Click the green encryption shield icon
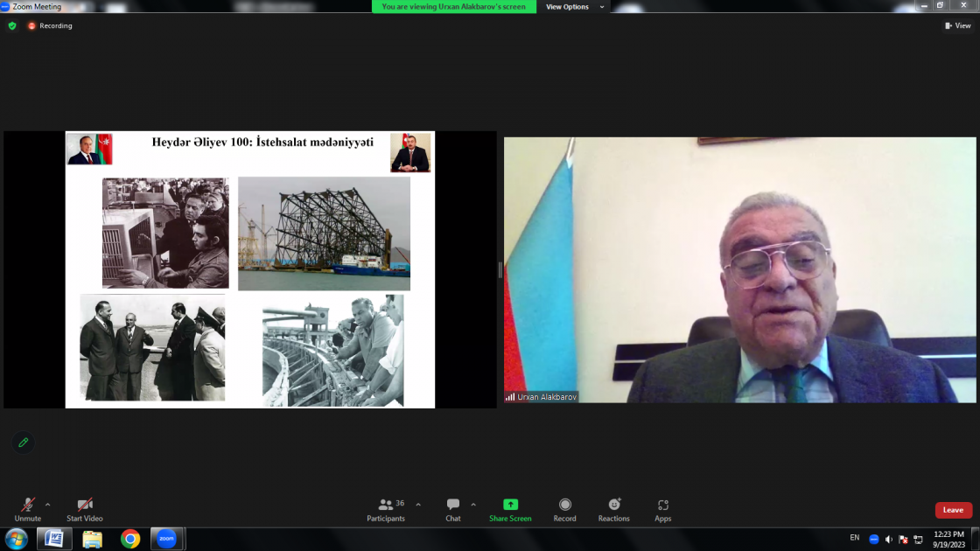980x551 pixels. pyautogui.click(x=12, y=26)
